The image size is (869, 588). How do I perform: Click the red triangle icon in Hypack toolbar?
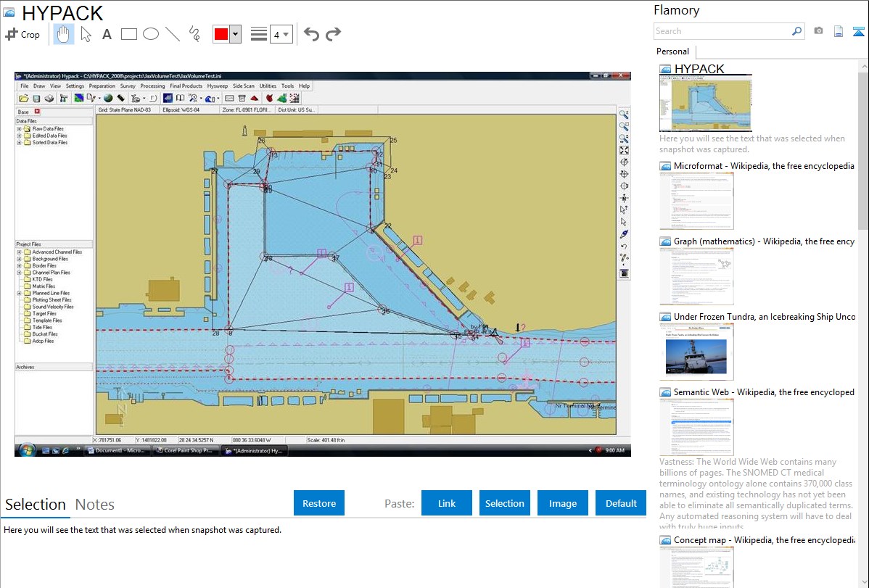tap(255, 98)
